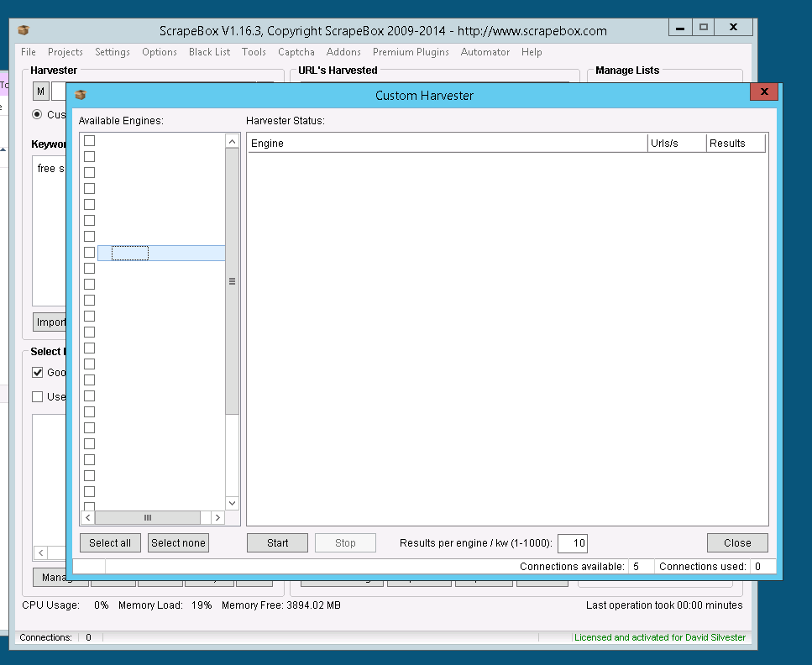Close the Custom Harvester dialog with X

(x=764, y=92)
